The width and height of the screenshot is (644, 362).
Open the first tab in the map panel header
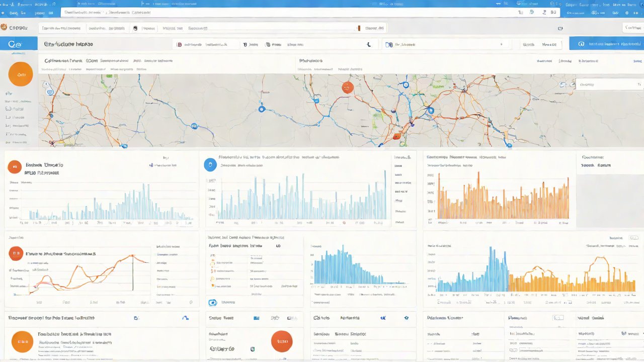coord(63,60)
